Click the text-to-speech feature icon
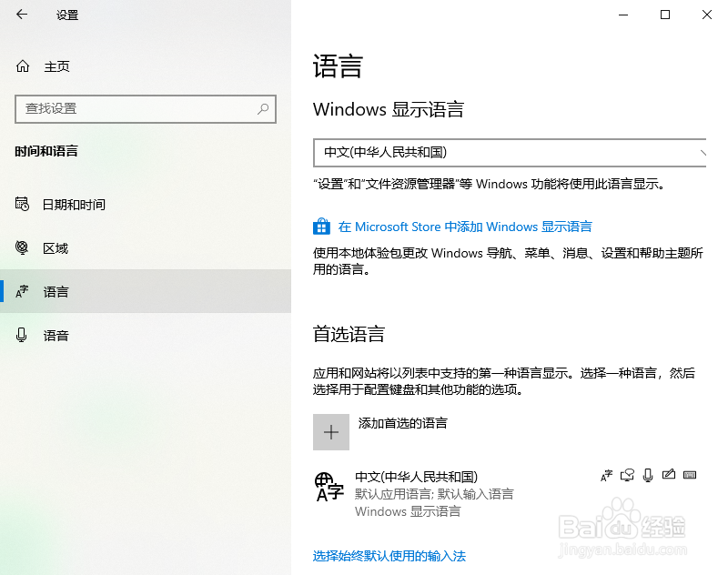 point(627,475)
